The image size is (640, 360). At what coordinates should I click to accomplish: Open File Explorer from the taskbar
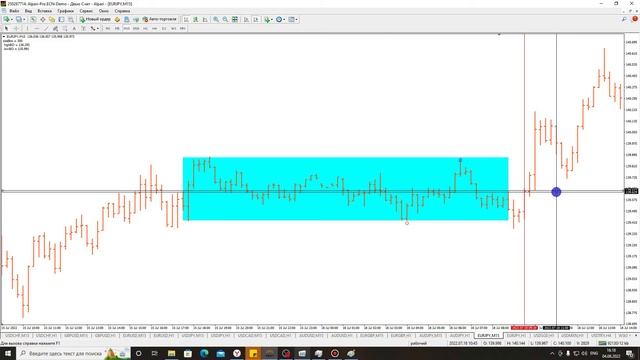point(171,353)
